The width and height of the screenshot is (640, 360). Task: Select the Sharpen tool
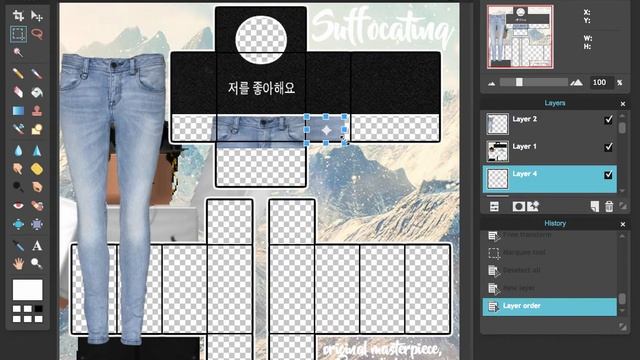37,151
